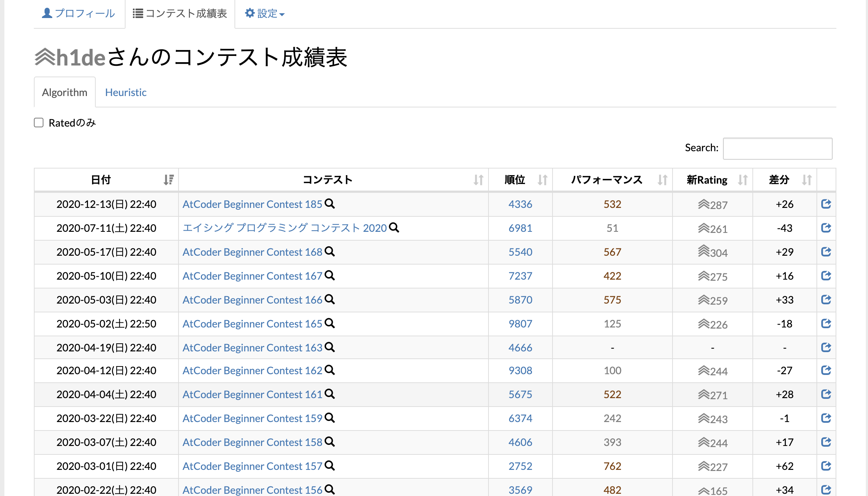Click the share icon in Beginner Contest 167 row
The image size is (868, 496).
coord(826,276)
